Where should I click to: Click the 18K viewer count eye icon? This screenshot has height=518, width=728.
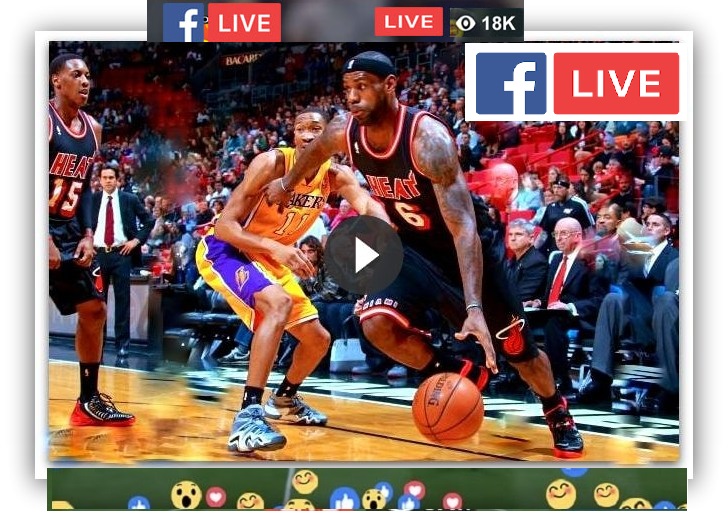(x=465, y=23)
